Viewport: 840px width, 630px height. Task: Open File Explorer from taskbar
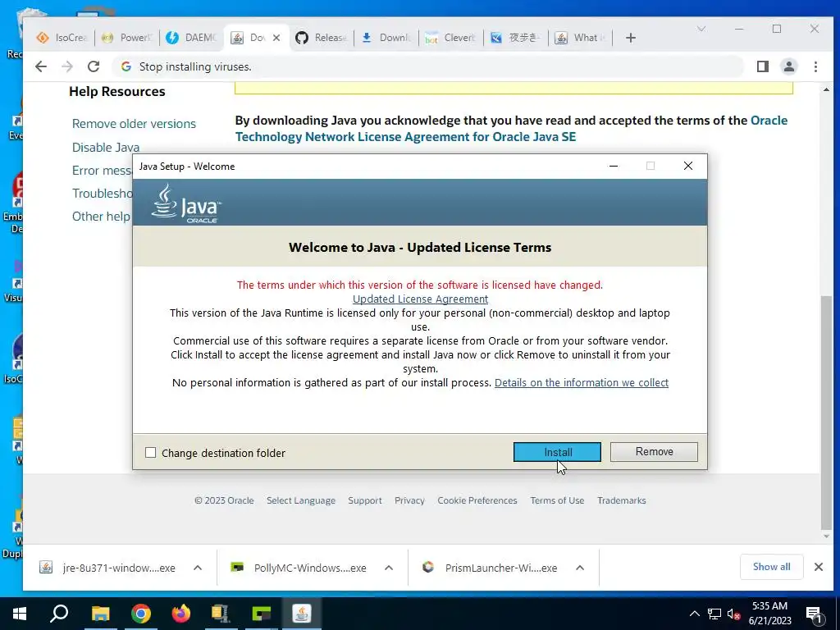pos(100,614)
